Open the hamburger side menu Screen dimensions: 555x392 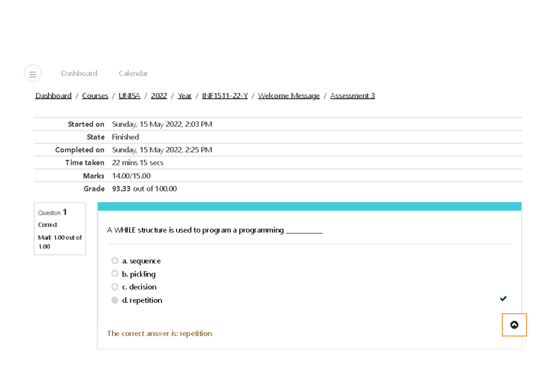point(33,73)
